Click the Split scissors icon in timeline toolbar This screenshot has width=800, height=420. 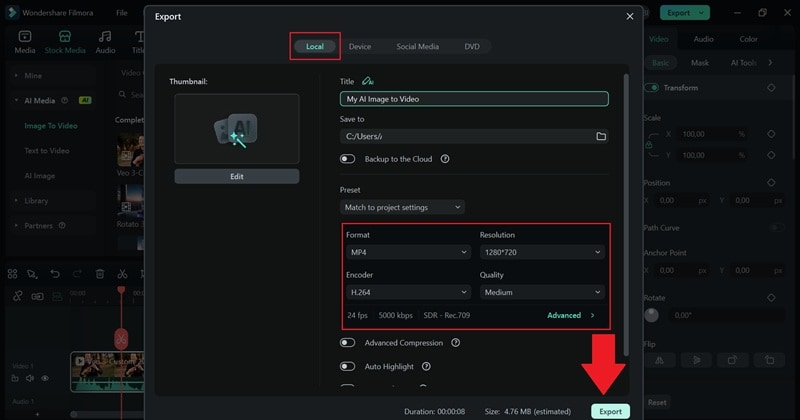(122, 274)
